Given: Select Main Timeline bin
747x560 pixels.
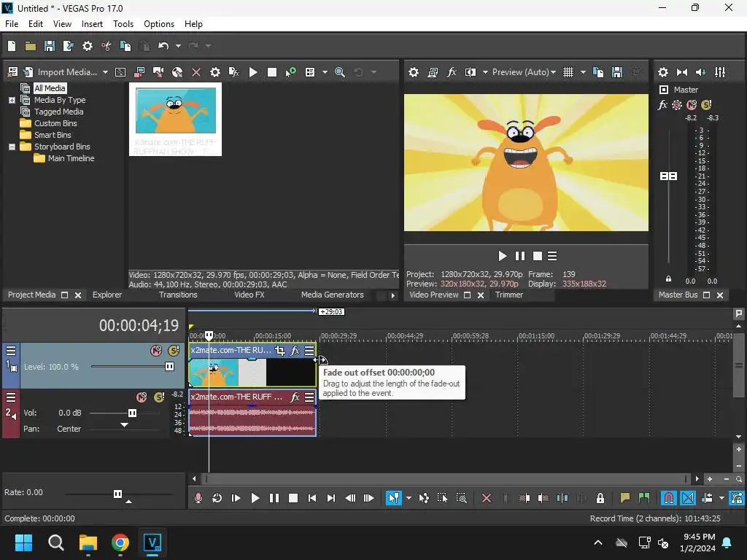Looking at the screenshot, I should click(71, 158).
